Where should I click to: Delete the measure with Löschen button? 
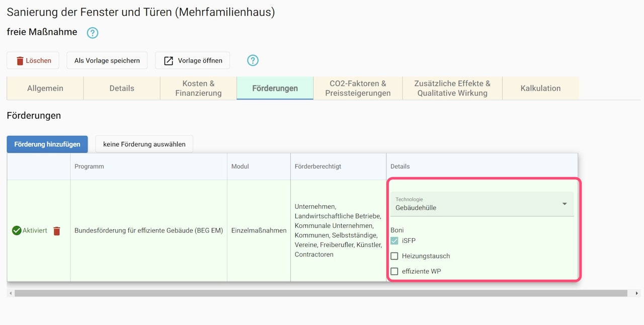33,60
